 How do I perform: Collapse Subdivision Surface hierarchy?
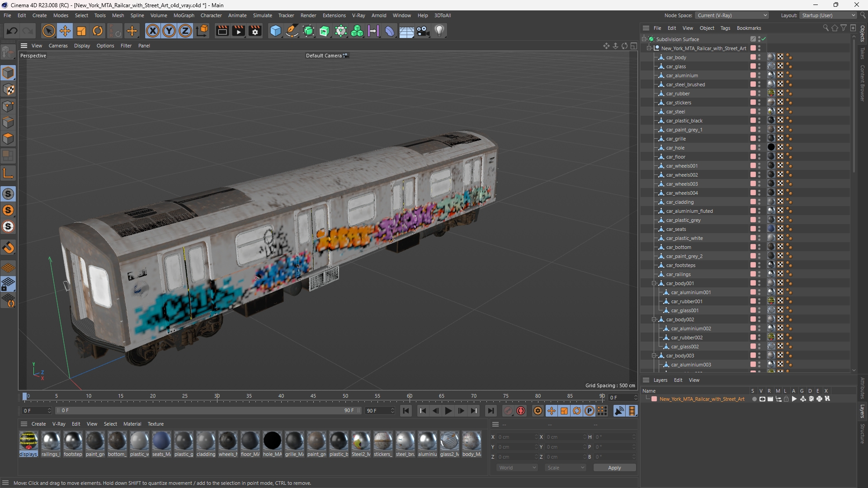pyautogui.click(x=644, y=39)
